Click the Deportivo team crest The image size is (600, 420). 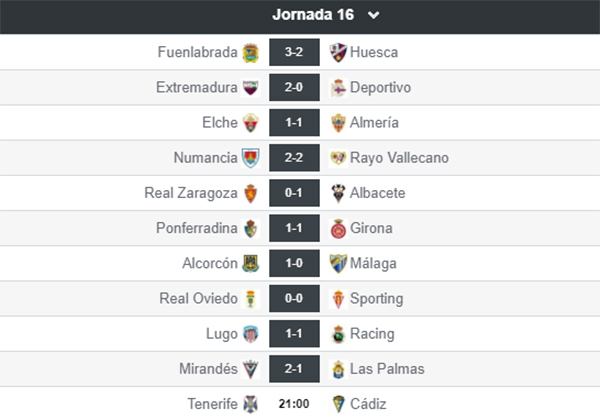click(338, 88)
